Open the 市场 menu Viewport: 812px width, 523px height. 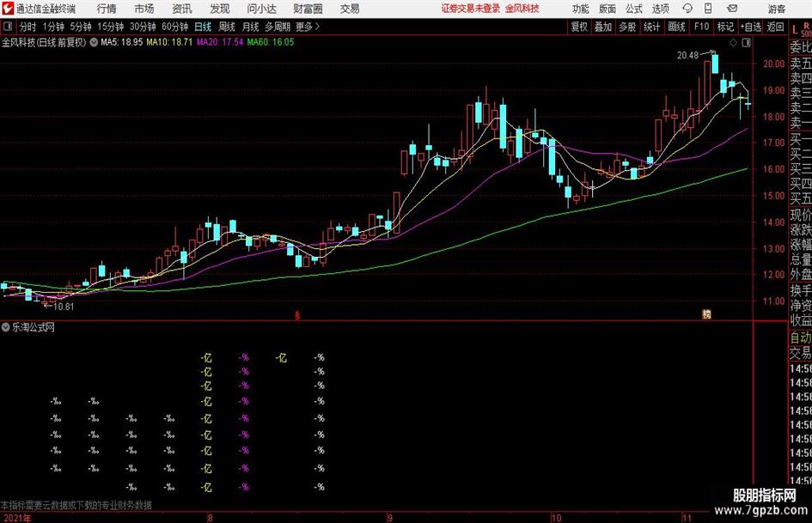point(144,9)
